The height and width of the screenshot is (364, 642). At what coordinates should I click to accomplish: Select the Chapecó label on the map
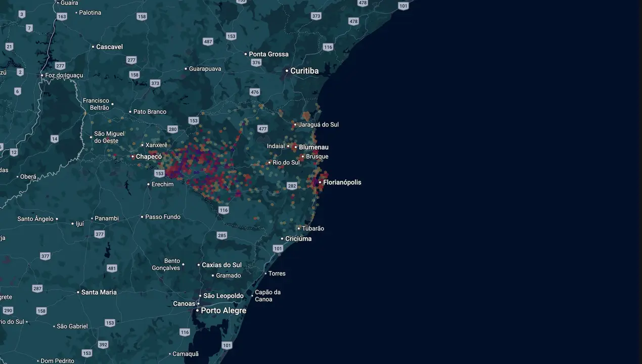pyautogui.click(x=149, y=157)
